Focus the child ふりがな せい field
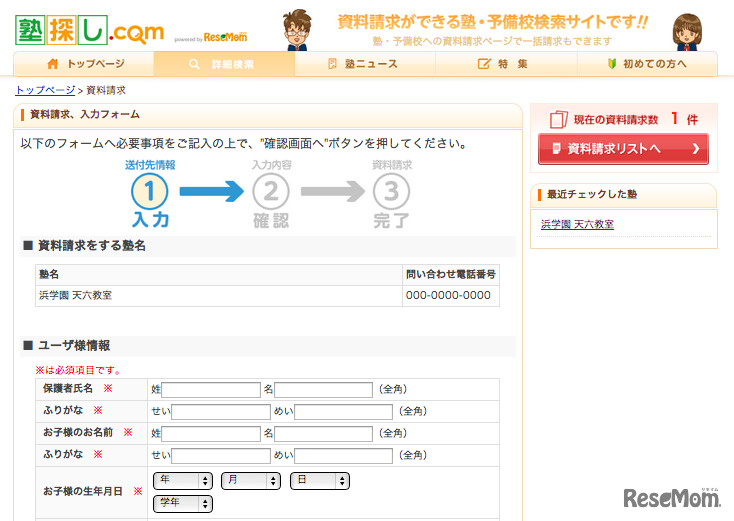734x521 pixels. coord(221,455)
